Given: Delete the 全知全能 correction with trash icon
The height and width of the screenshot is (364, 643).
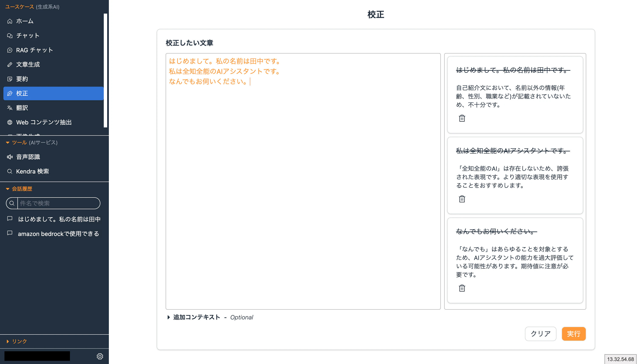Looking at the screenshot, I should point(462,199).
